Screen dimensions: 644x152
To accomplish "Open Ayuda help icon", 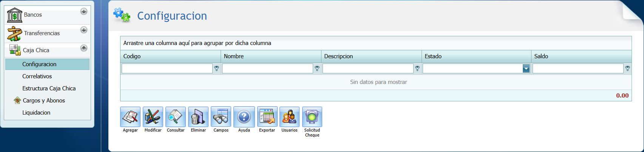I will click(x=244, y=117).
